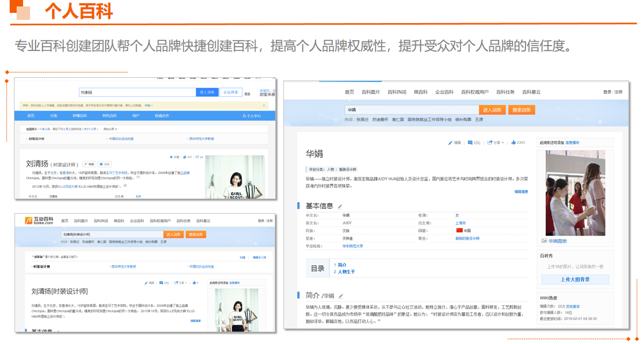Click the pencil edit icon beside 基本信息
The height and width of the screenshot is (344, 644).
coord(340,207)
